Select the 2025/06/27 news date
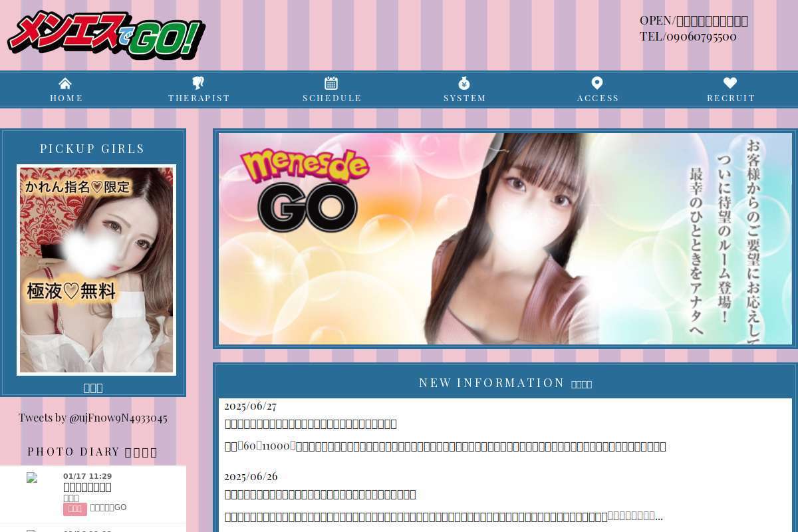Image resolution: width=798 pixels, height=532 pixels. coord(250,406)
